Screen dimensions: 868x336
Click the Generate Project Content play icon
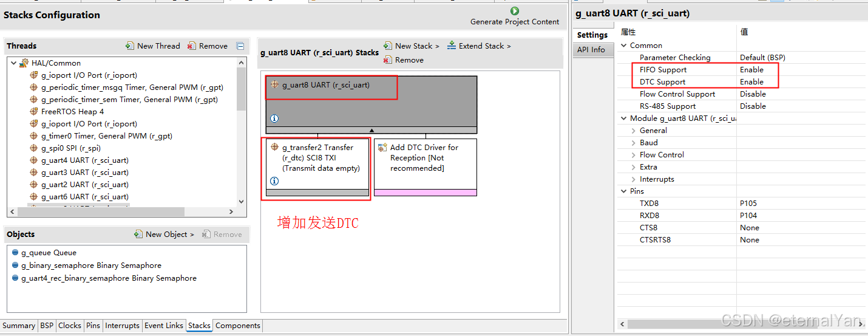click(515, 11)
